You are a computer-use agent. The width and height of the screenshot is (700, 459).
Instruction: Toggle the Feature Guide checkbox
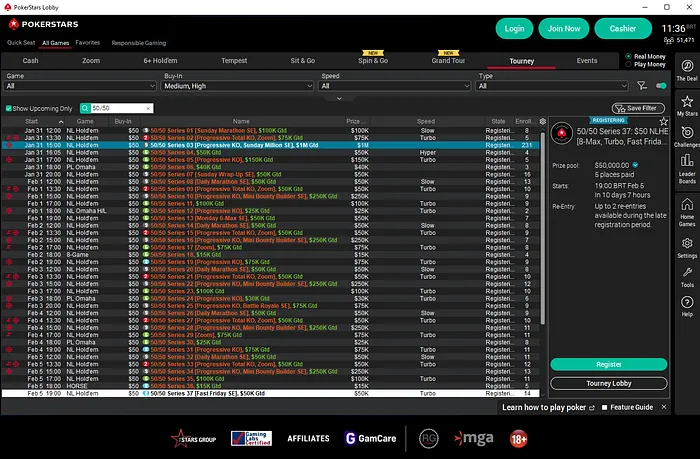click(604, 408)
